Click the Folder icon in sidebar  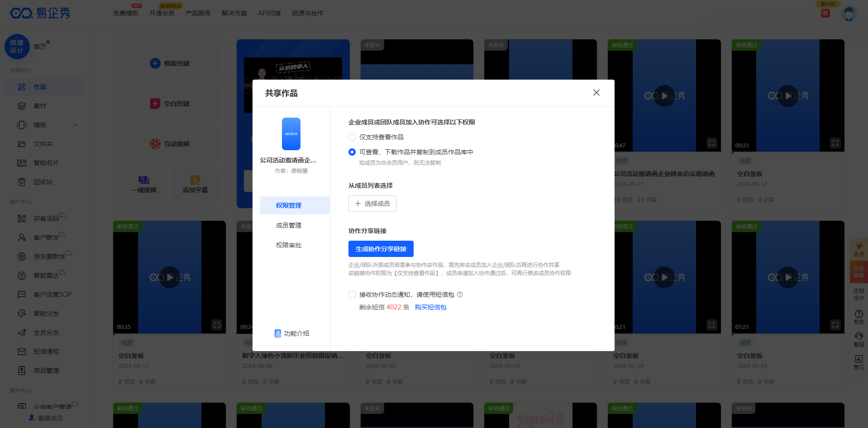coord(22,144)
